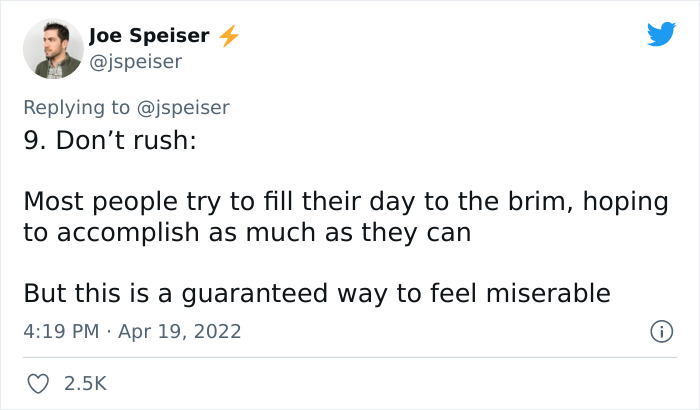Click the divider line above the likes

click(x=350, y=357)
